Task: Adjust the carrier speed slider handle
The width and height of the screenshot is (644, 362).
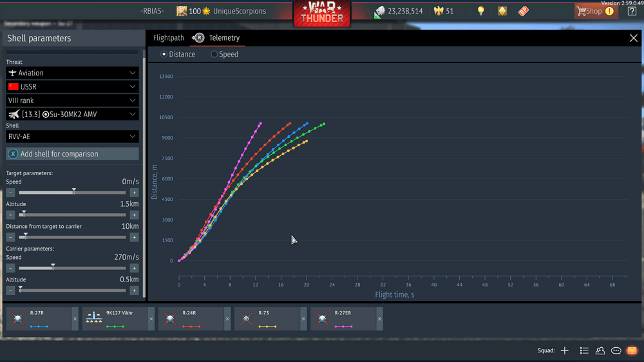Action: (53, 267)
